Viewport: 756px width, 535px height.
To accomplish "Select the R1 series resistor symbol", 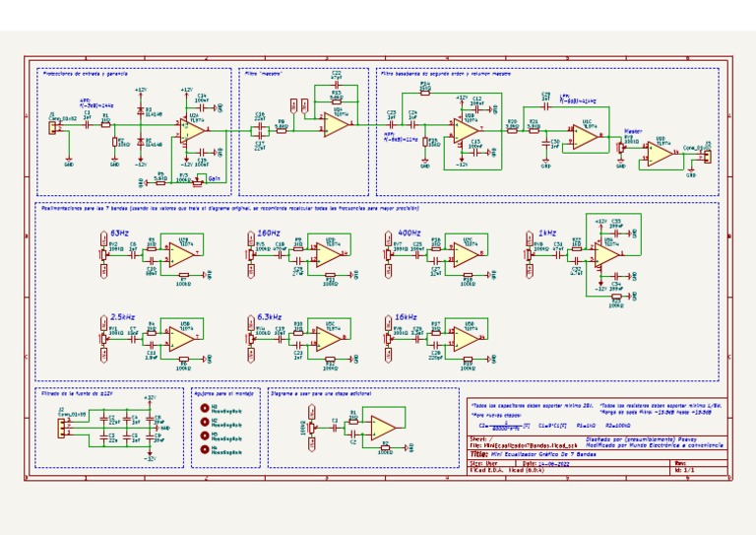I will (x=105, y=124).
